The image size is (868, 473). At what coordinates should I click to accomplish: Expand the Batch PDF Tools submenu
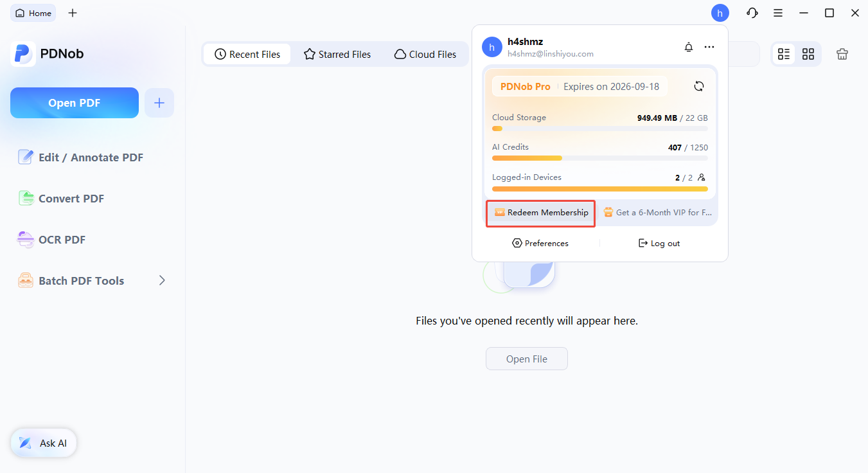(x=162, y=280)
